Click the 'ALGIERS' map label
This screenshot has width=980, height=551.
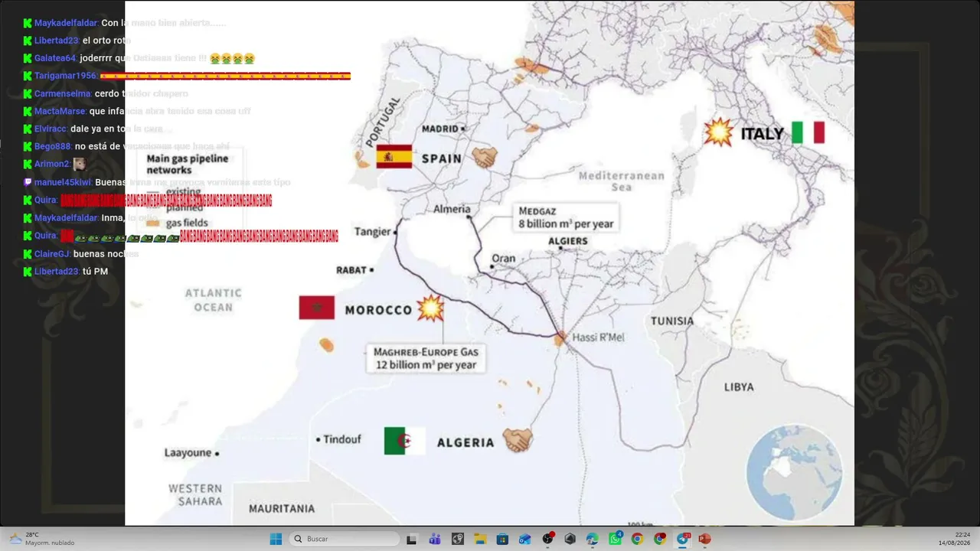pyautogui.click(x=568, y=241)
